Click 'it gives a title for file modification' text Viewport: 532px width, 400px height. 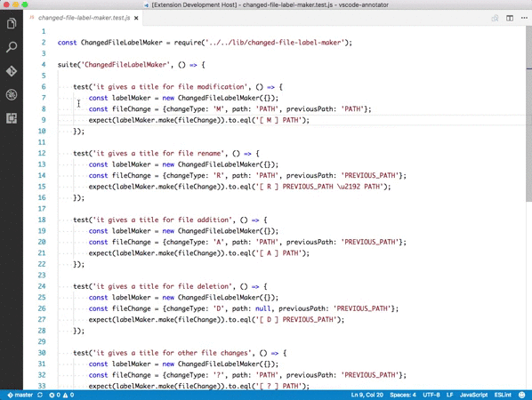pyautogui.click(x=170, y=87)
